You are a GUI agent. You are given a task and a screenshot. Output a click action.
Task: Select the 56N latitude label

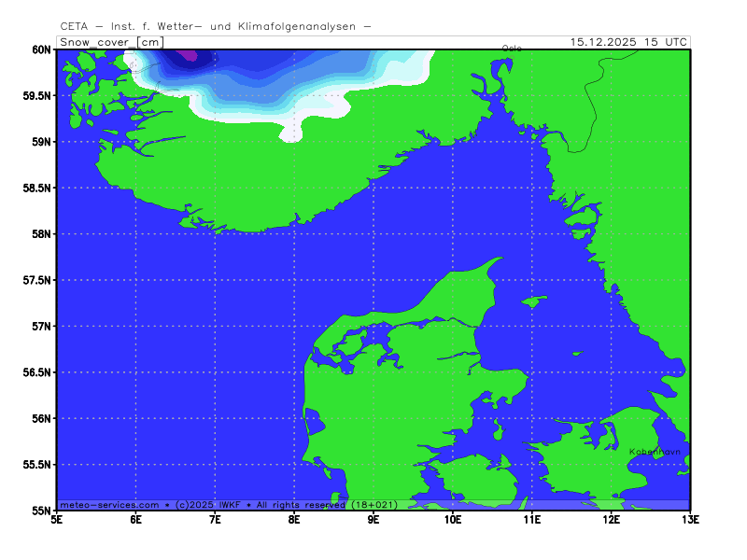tap(39, 418)
